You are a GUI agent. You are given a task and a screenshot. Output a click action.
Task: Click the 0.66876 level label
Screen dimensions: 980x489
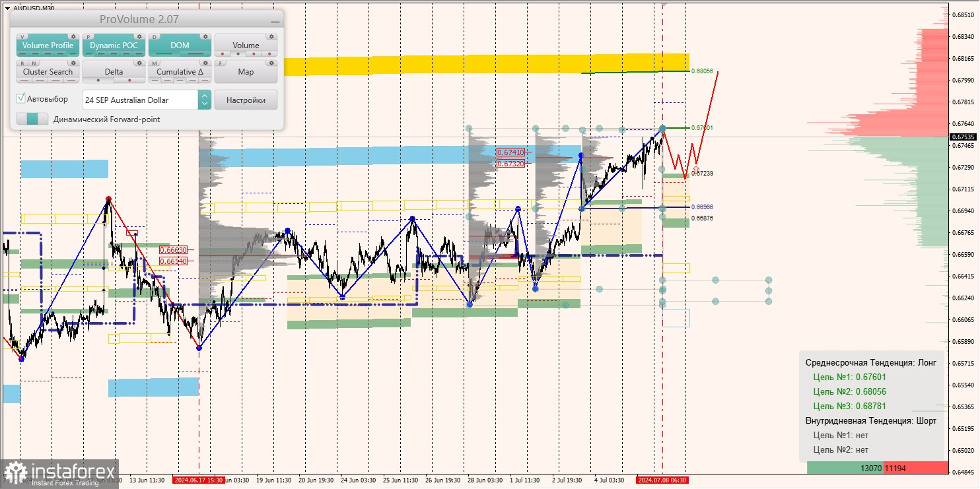pos(702,218)
